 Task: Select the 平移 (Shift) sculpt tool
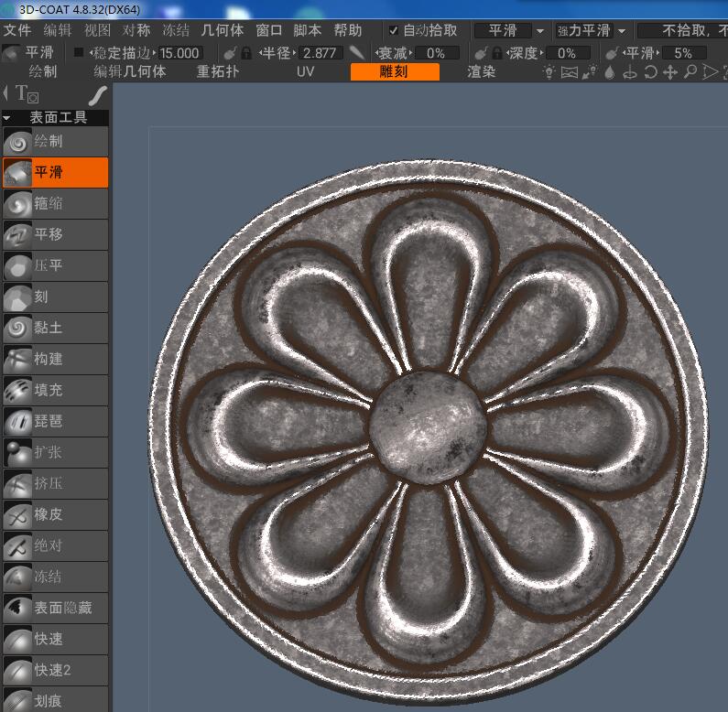pos(55,234)
